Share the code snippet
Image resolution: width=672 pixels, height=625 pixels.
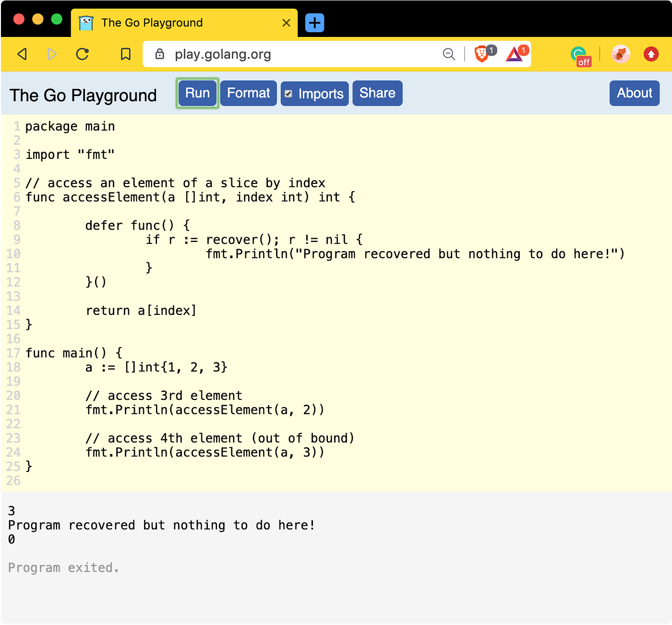[377, 93]
